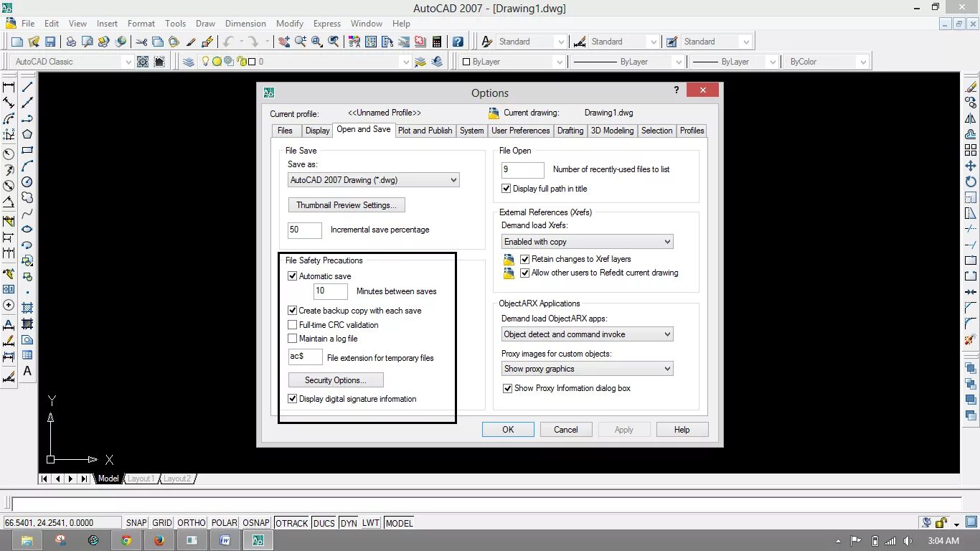Click the New drawing icon
Image resolution: width=980 pixels, height=551 pixels.
tap(17, 42)
